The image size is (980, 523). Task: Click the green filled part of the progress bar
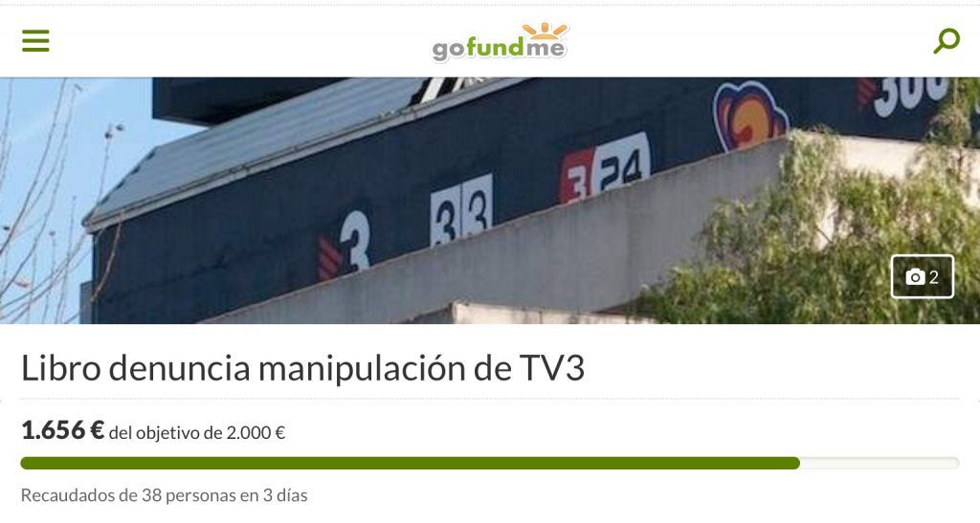coord(410,463)
